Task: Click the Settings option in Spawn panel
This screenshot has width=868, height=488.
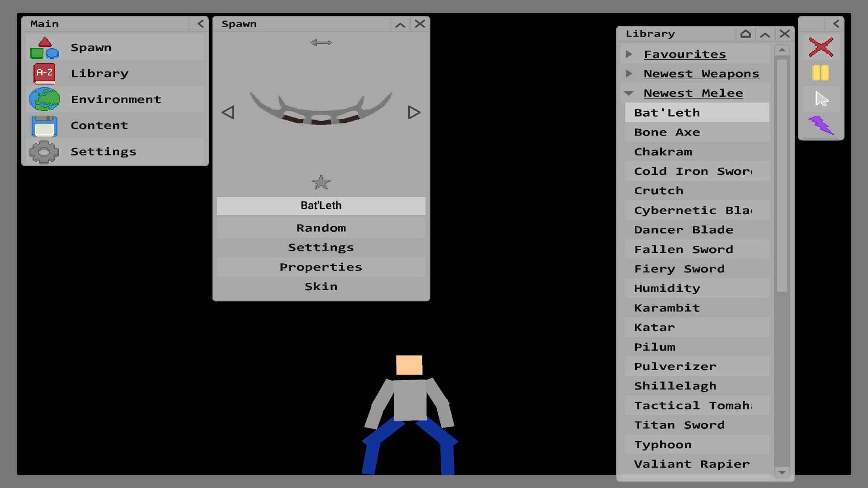Action: (x=321, y=247)
